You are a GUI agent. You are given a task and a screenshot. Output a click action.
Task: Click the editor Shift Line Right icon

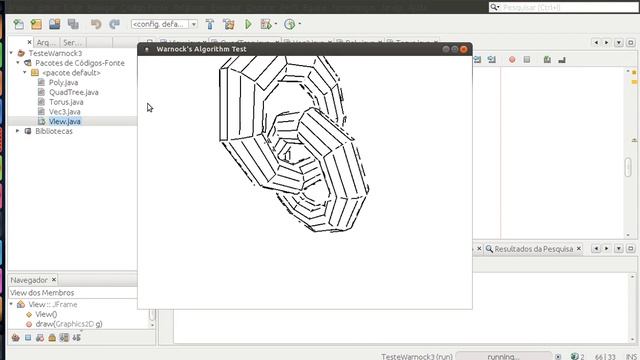(x=492, y=60)
